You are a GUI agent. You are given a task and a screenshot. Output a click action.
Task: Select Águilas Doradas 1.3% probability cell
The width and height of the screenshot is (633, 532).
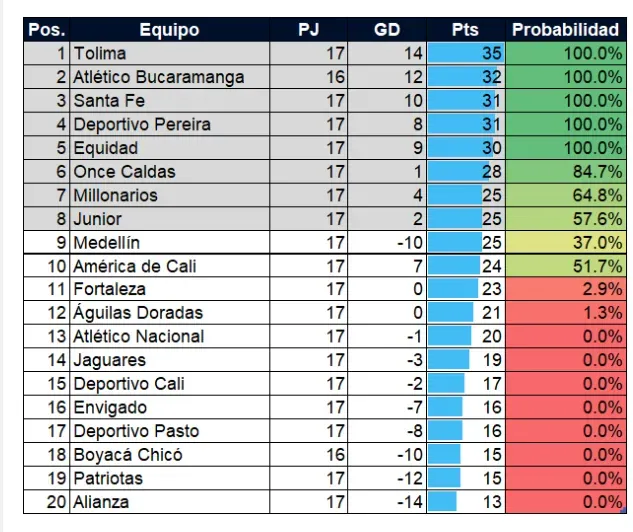coord(565,313)
